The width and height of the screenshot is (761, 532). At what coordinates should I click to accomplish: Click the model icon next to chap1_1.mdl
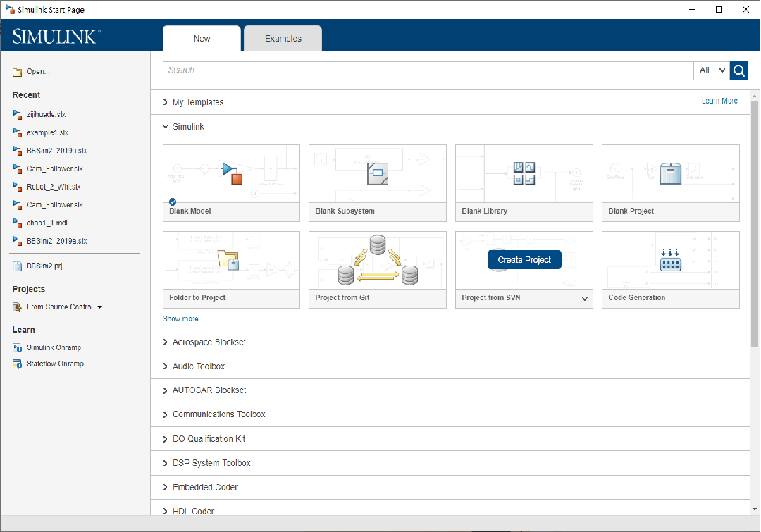point(18,223)
